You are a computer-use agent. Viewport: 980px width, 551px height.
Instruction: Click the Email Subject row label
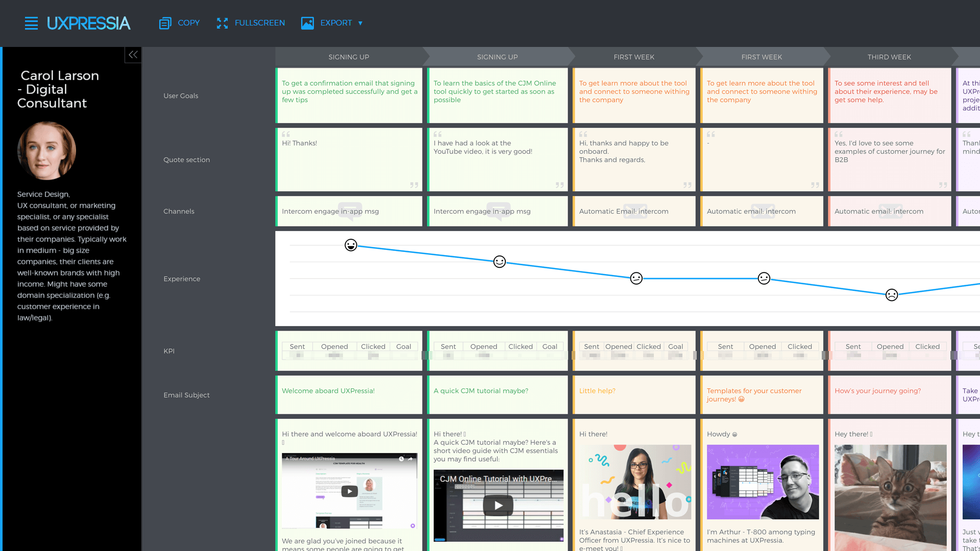186,395
